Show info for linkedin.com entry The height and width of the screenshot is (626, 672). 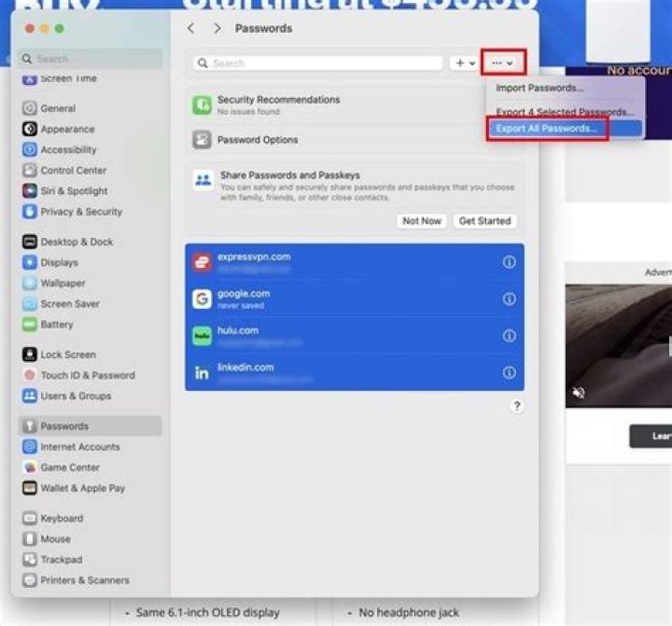[509, 372]
